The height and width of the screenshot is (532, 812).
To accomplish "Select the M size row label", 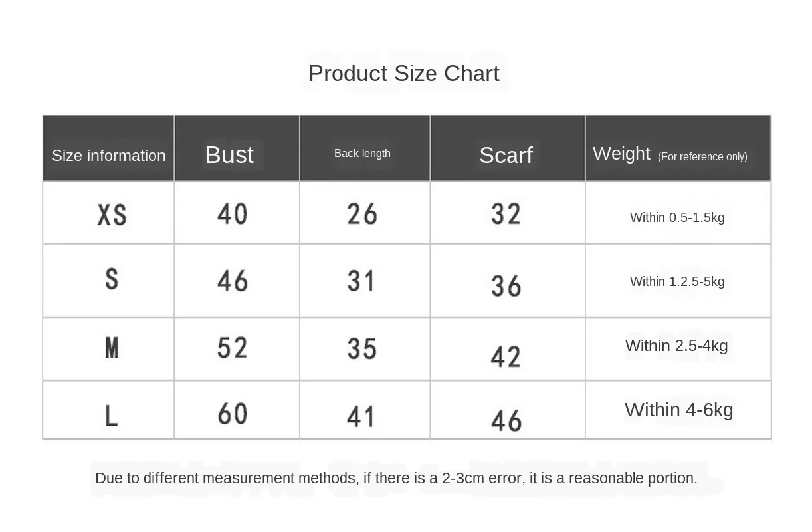I will tap(112, 347).
